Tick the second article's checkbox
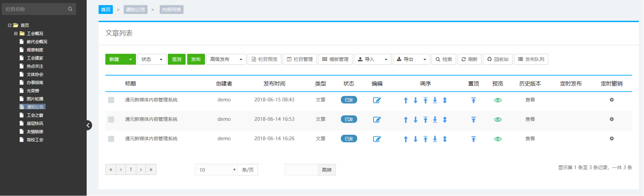The height and width of the screenshot is (196, 644). (111, 119)
